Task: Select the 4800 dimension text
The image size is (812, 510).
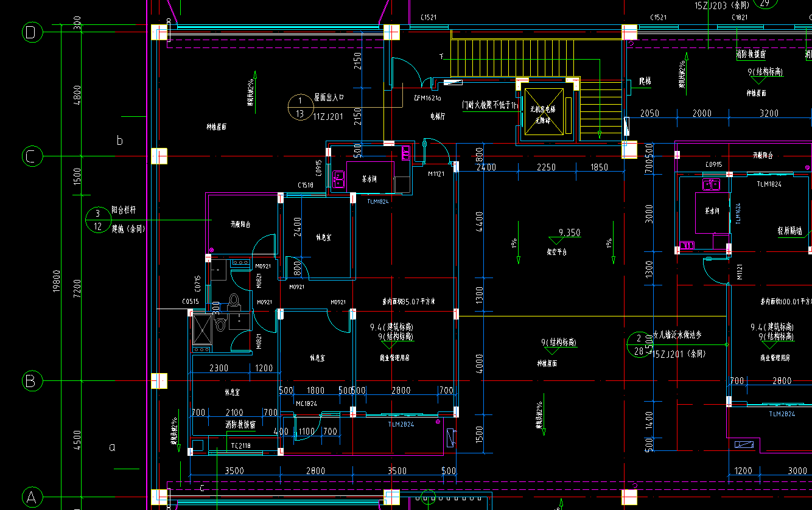Action: pyautogui.click(x=77, y=95)
